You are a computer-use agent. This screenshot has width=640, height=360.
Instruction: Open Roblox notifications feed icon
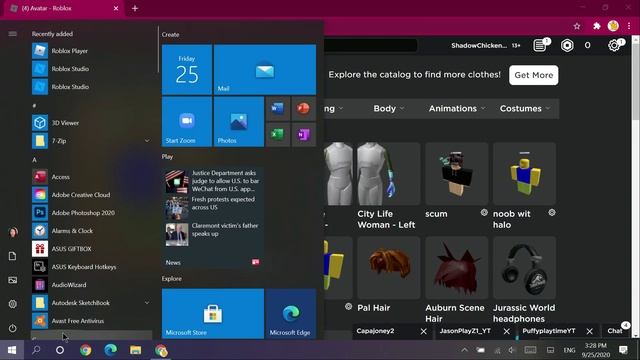click(x=540, y=45)
